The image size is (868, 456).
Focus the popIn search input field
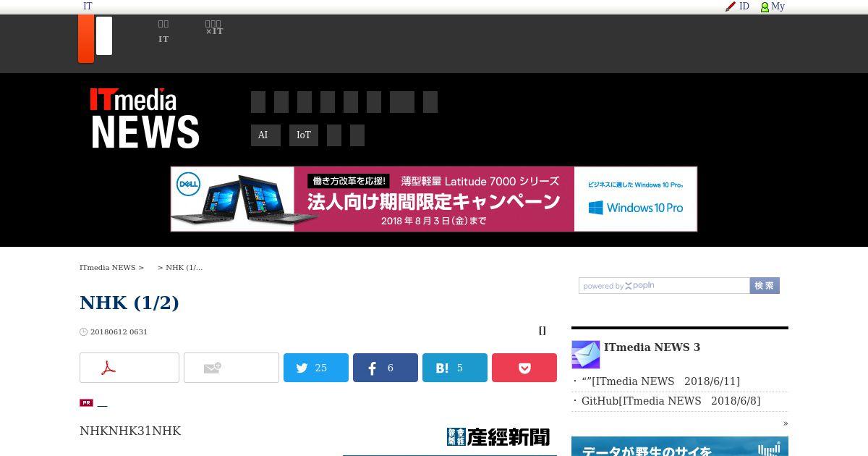664,286
